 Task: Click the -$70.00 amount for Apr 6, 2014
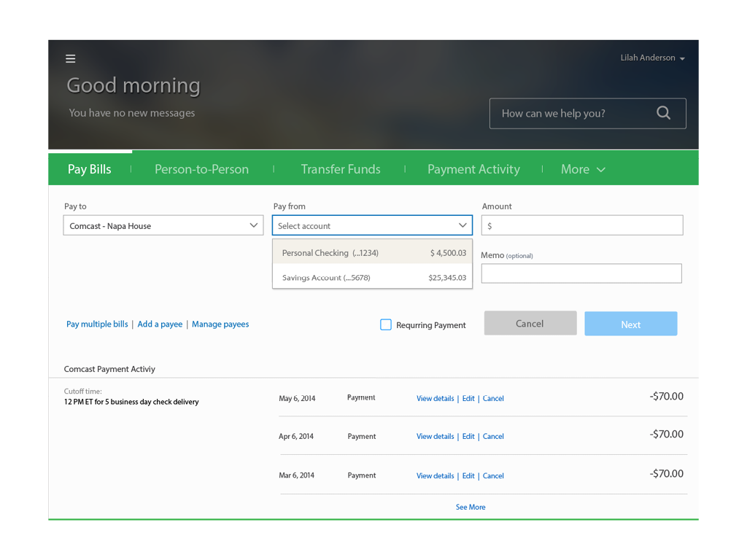[x=666, y=434]
